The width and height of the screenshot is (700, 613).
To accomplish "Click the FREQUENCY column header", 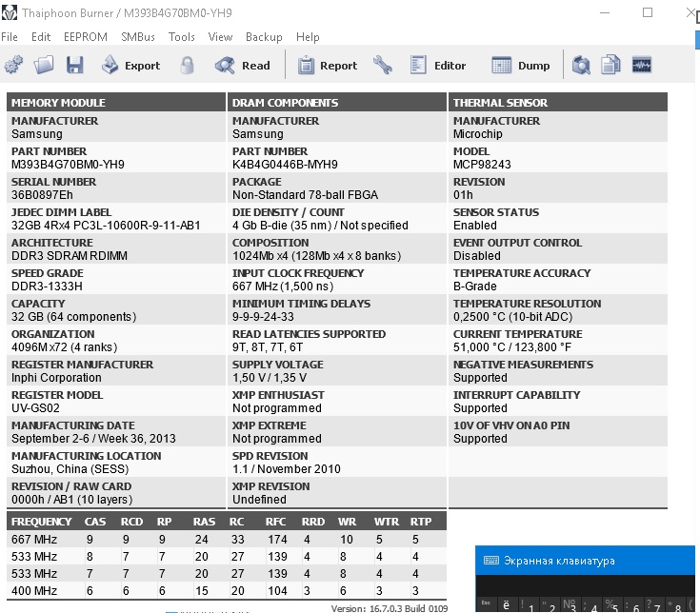I will point(41,521).
